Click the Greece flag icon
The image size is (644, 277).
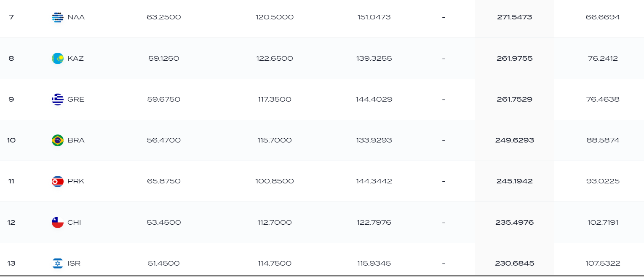click(57, 100)
